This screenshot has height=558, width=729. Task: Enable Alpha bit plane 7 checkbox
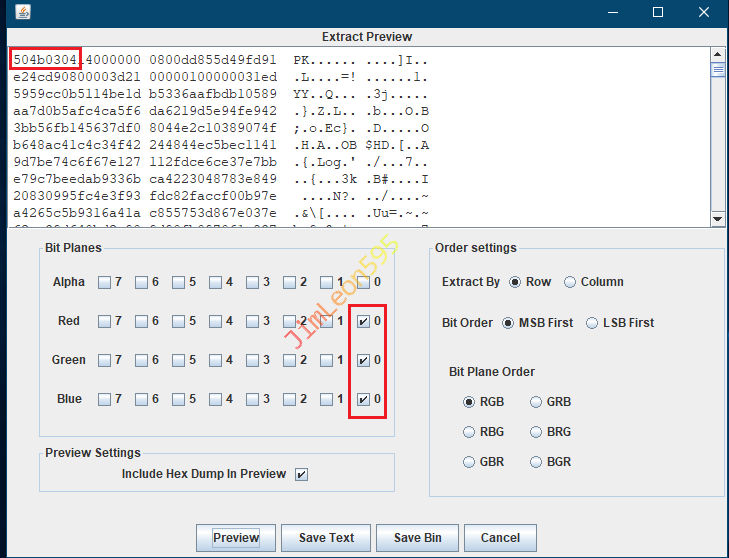[x=105, y=282]
